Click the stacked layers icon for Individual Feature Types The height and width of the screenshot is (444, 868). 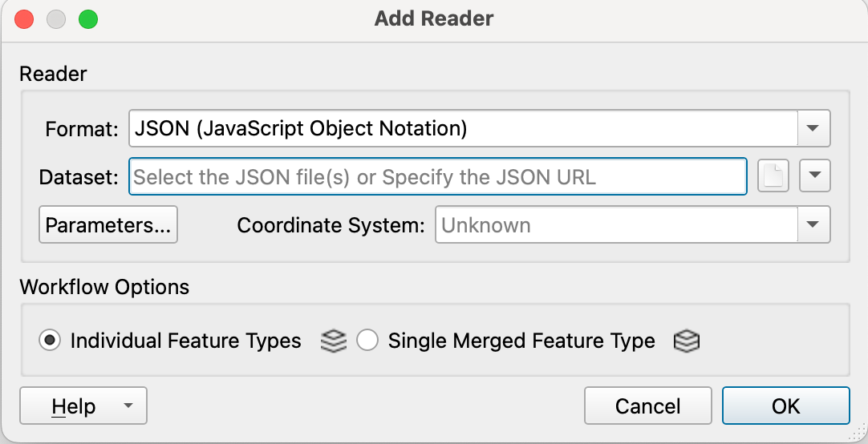pyautogui.click(x=333, y=341)
